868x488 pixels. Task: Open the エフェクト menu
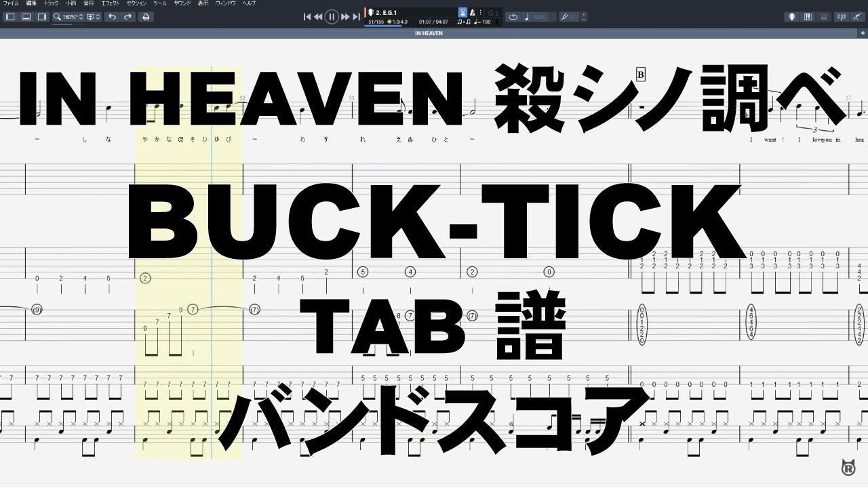(111, 3)
